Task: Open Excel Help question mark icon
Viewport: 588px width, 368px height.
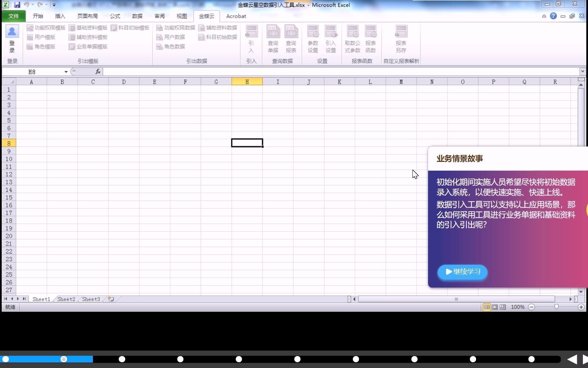Action: 553,16
